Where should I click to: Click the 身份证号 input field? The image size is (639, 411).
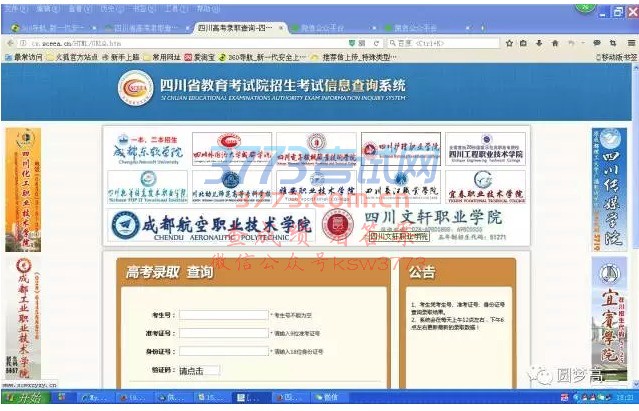tap(224, 352)
